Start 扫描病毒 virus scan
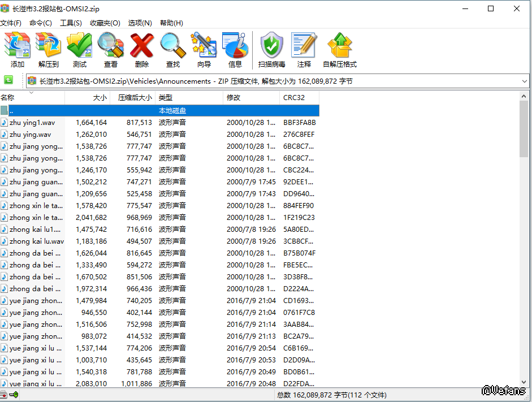 click(x=271, y=50)
